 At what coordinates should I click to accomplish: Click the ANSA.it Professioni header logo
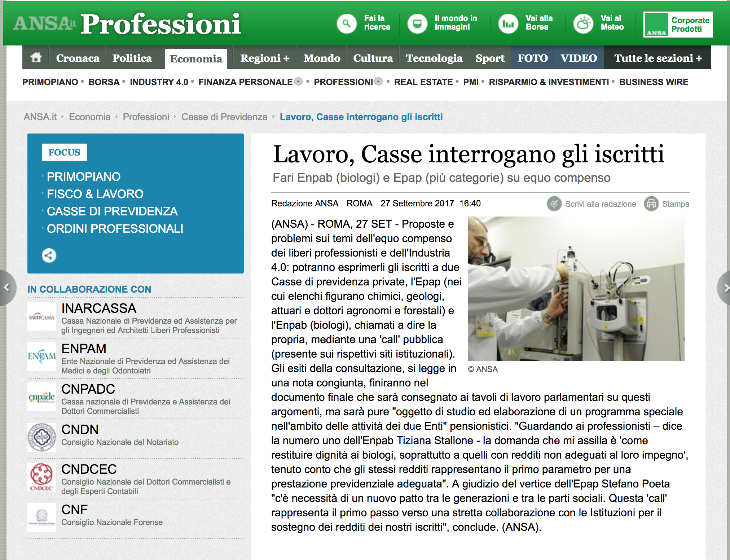pos(127,24)
